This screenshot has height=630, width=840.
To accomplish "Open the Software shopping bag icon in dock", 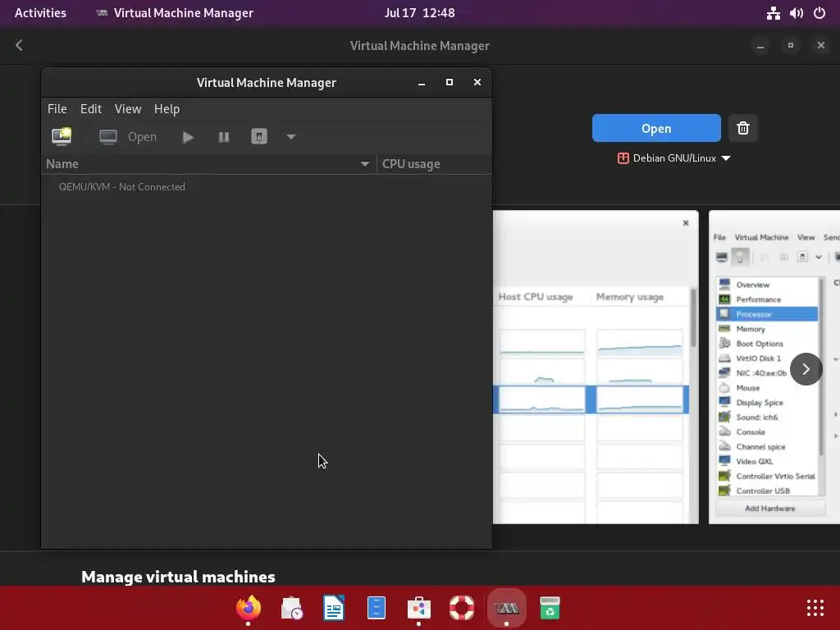I will tap(419, 608).
